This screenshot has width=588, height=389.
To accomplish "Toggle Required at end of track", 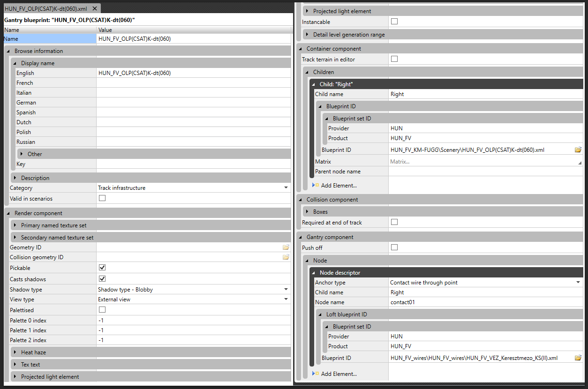I will tap(394, 222).
